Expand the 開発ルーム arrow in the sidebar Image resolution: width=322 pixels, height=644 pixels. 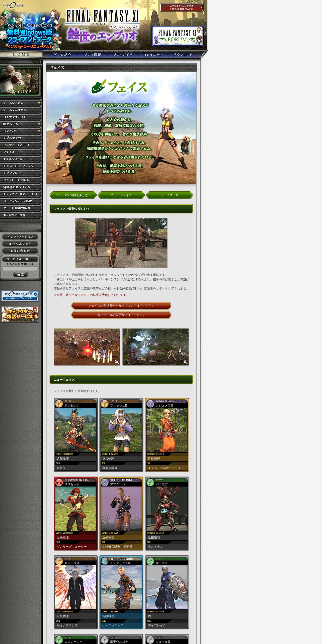pos(39,124)
